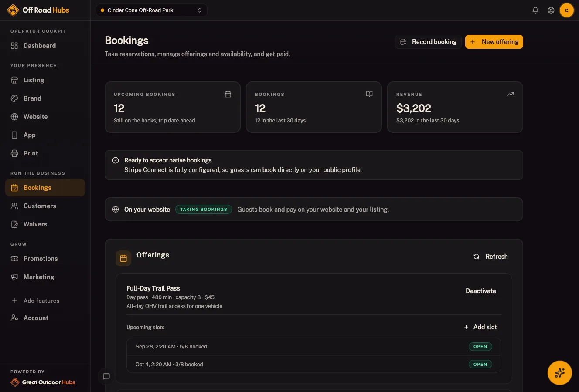
Task: Add slot to Full-Day Trail Pass
Action: (480, 327)
